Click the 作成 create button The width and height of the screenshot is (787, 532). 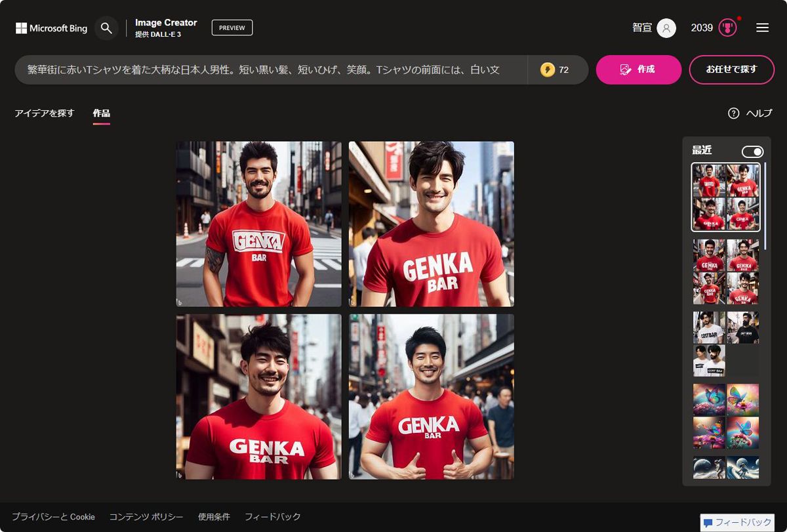coord(638,70)
